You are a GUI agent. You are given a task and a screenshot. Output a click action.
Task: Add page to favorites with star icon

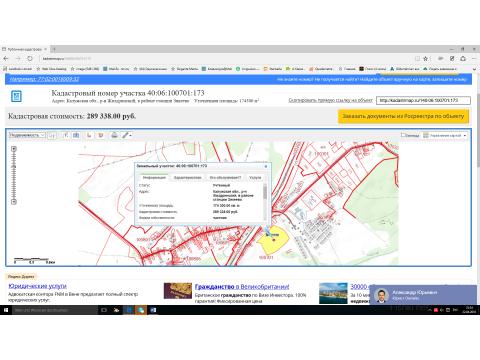click(x=425, y=58)
